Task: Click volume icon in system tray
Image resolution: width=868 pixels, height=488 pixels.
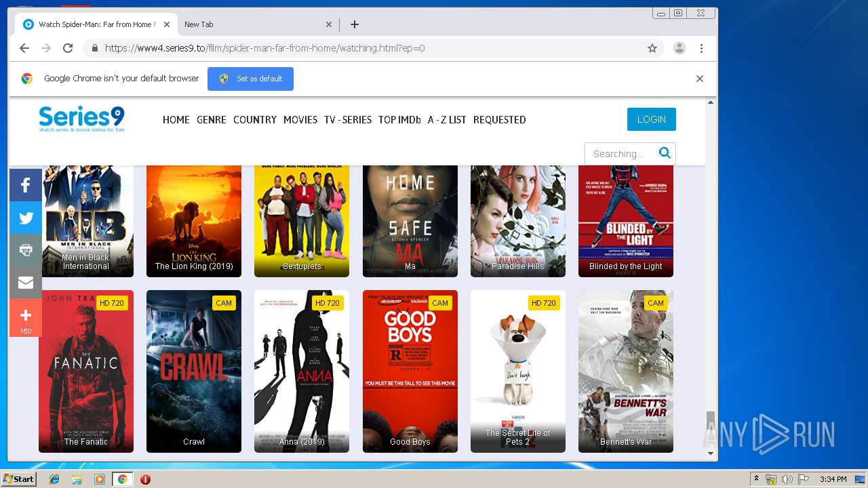Action: tap(787, 479)
